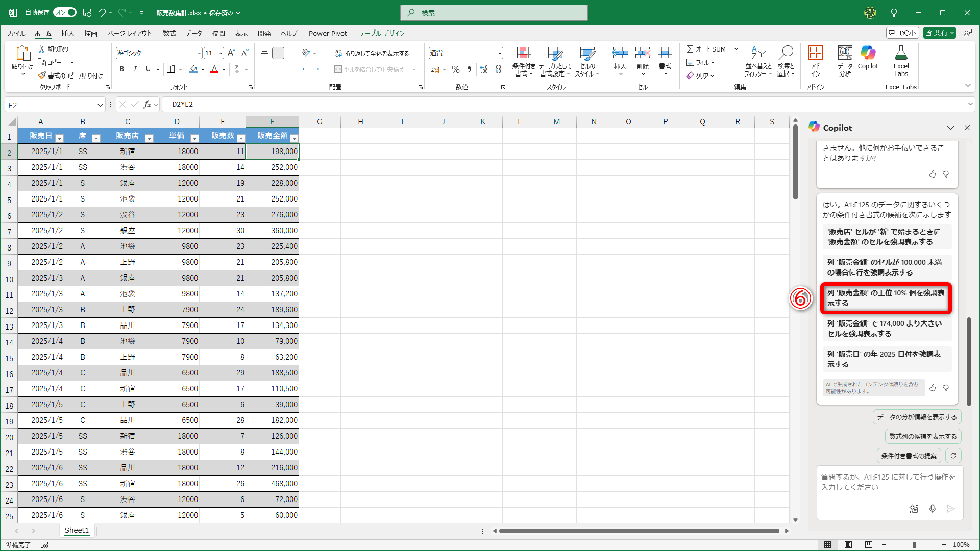
Task: Click the 条件付き書式の提案 suggestion button
Action: (x=909, y=456)
